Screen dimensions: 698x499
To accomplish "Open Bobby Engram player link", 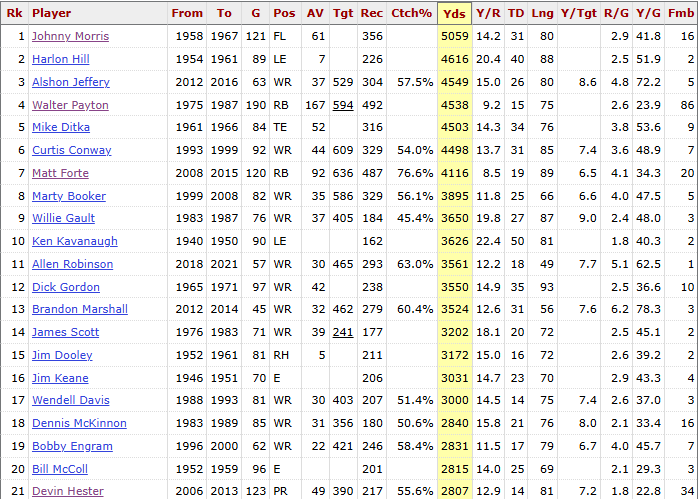I will tap(72, 446).
